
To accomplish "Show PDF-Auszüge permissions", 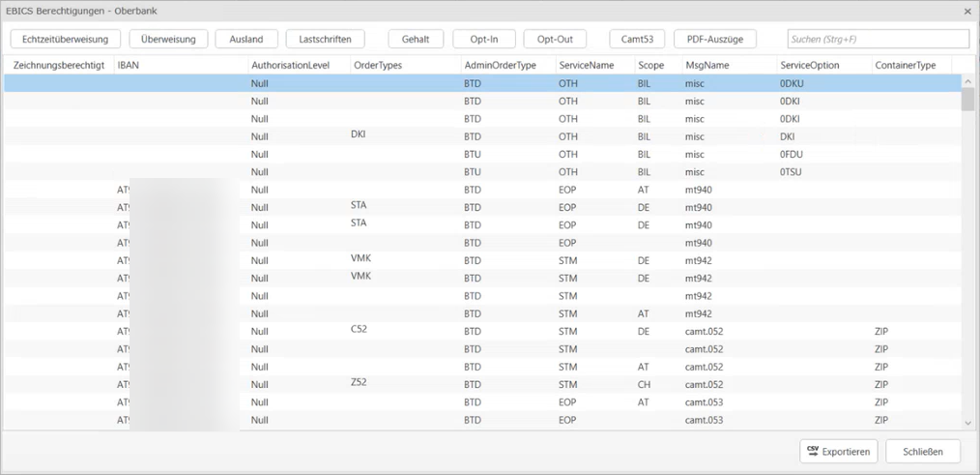I will point(715,40).
